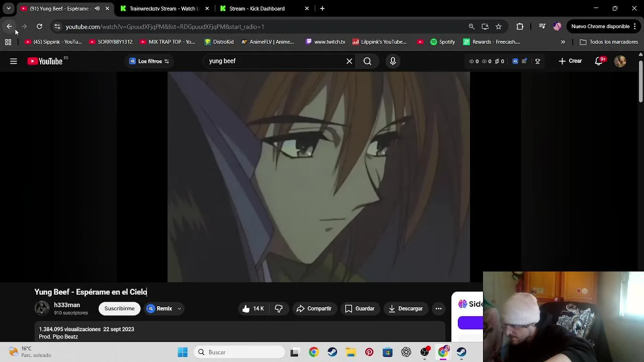Open the vidIQ list icon with blue dot
This screenshot has height=362, width=644.
point(524,61)
